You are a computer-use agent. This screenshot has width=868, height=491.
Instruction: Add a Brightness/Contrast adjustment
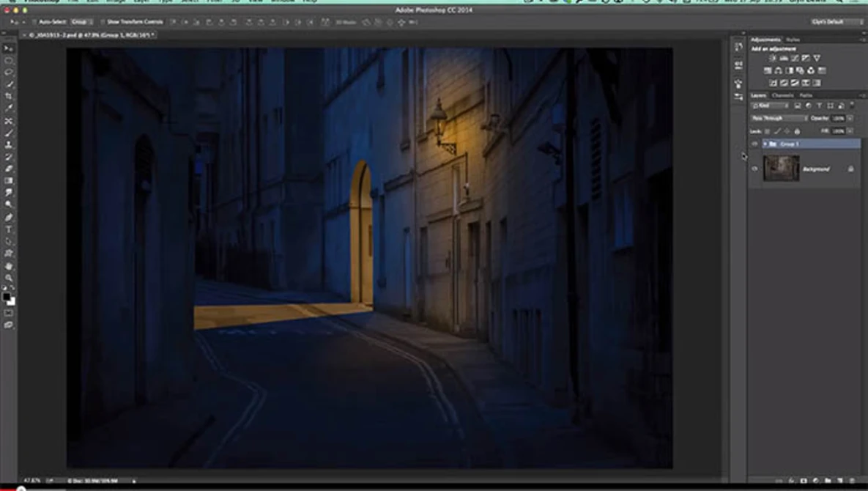pyautogui.click(x=773, y=58)
